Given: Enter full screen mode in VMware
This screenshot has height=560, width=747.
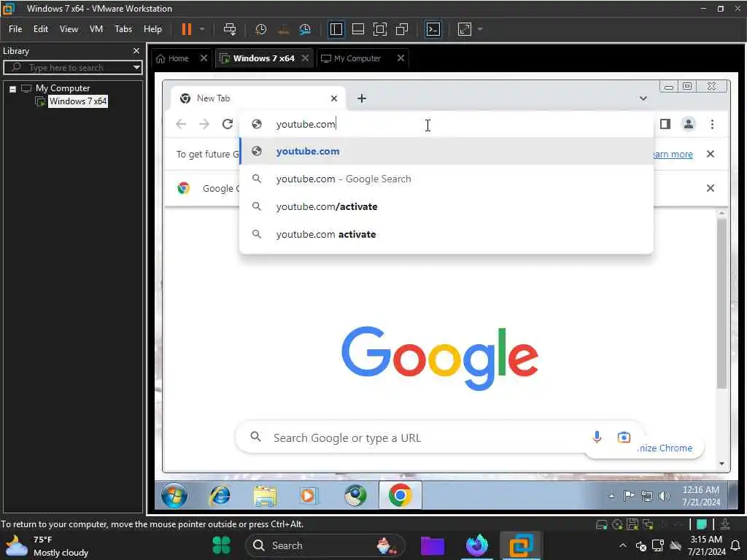Looking at the screenshot, I should pyautogui.click(x=379, y=29).
